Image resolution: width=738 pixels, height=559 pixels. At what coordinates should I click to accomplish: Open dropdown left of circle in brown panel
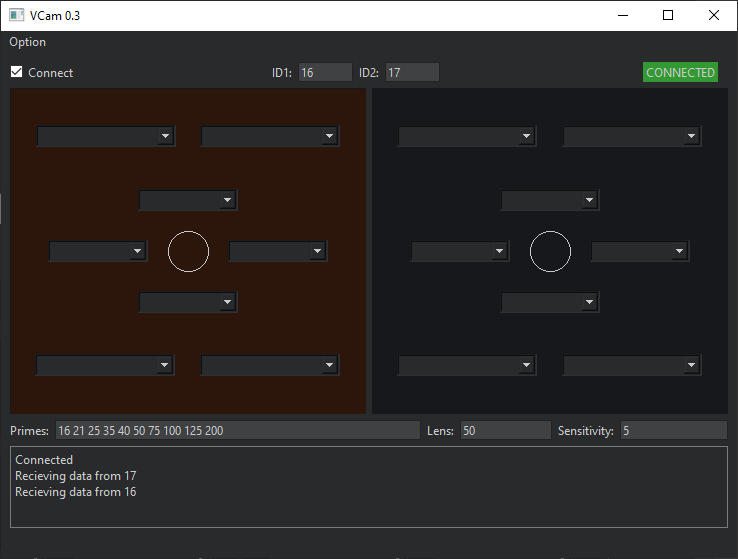coord(98,251)
